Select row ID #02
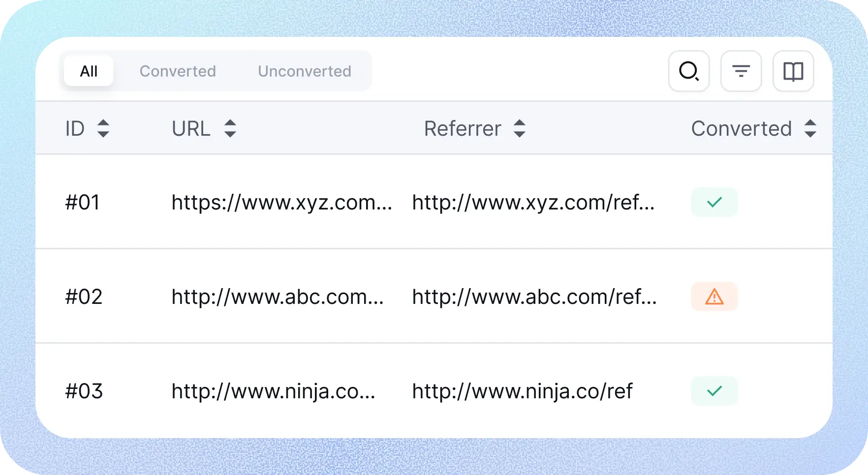The image size is (868, 475). point(84,297)
